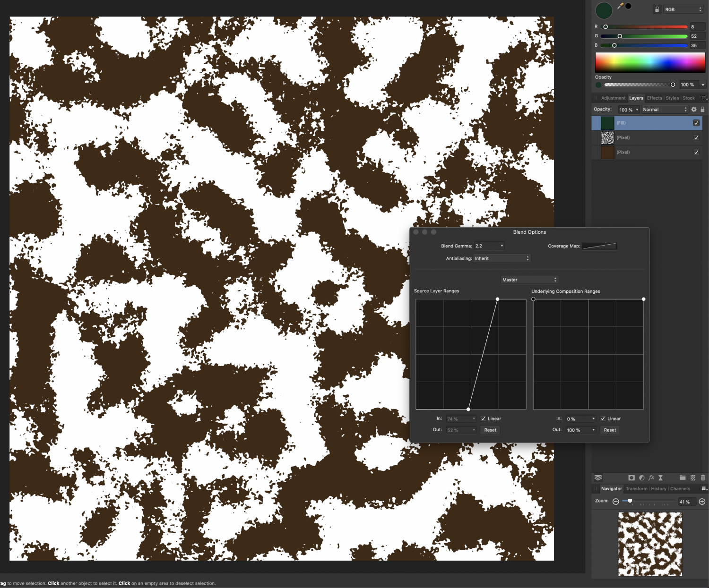Screen dimensions: 709x588
Task: Click the green G channel slider
Action: [x=644, y=36]
